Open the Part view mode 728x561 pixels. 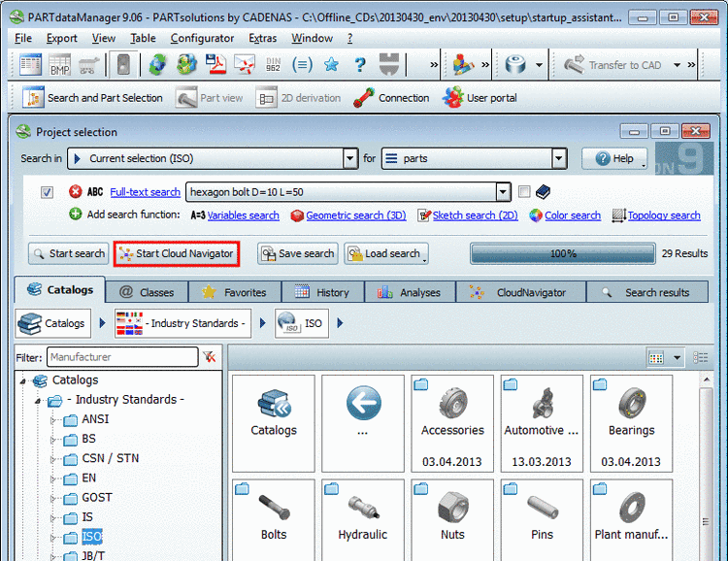[210, 98]
